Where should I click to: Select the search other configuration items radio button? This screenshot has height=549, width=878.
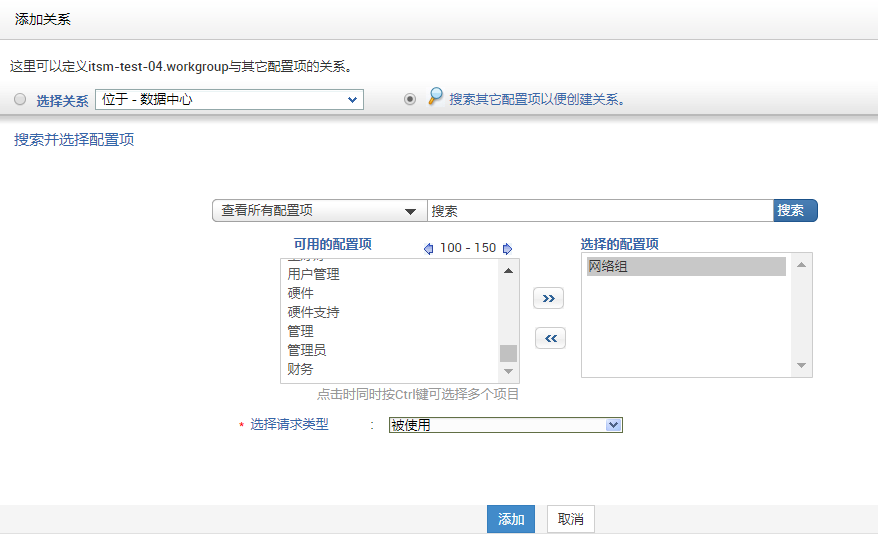(x=410, y=99)
